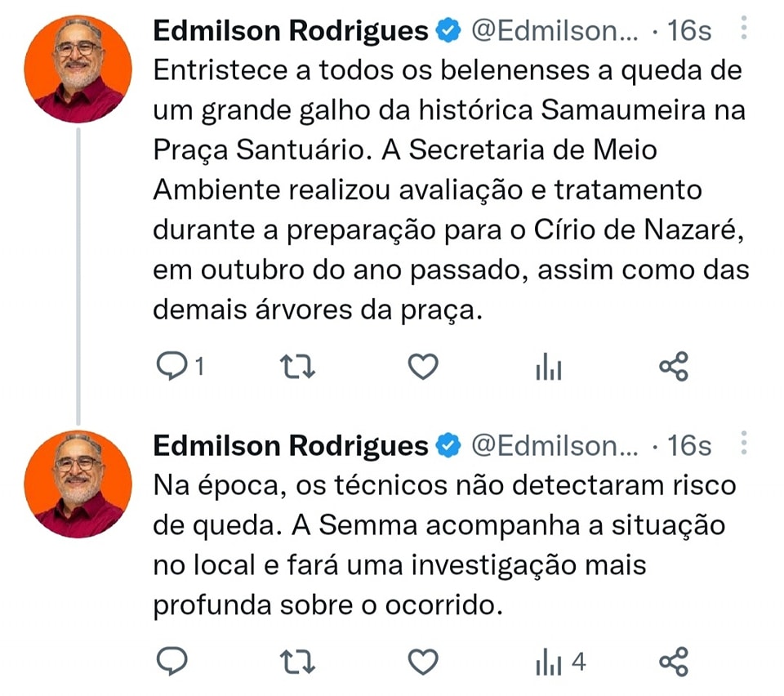Open more options menu on first tweet
784x696 pixels.
coord(744,30)
